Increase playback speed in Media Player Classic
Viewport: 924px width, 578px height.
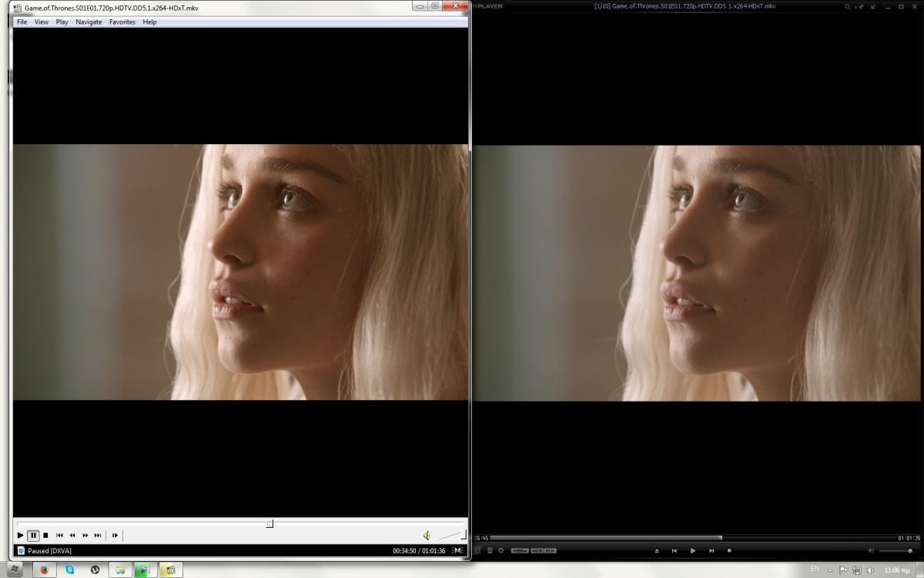(85, 535)
